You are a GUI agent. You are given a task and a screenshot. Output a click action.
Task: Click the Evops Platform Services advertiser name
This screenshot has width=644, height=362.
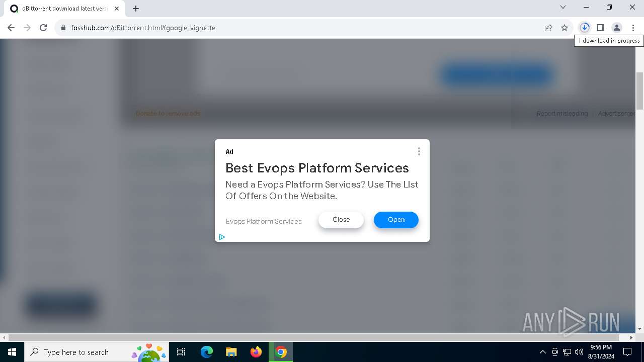click(x=264, y=221)
